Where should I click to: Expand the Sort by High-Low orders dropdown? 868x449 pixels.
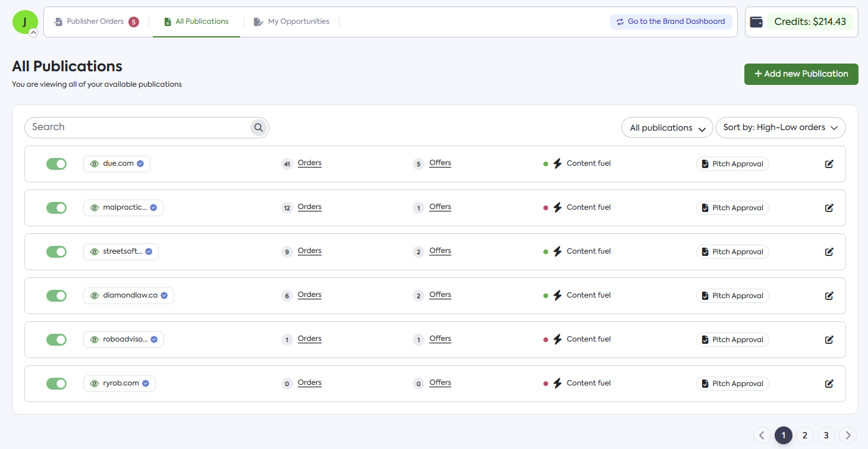coord(780,128)
